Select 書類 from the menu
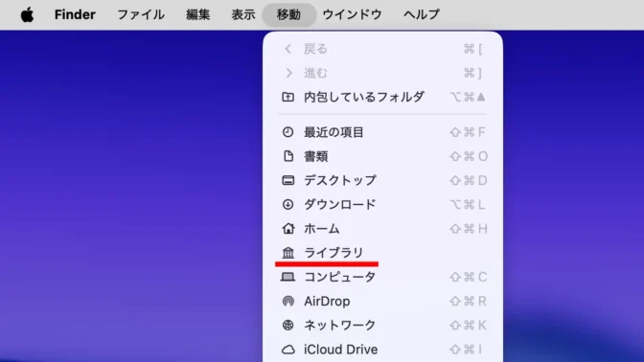The image size is (644, 362). click(382, 156)
